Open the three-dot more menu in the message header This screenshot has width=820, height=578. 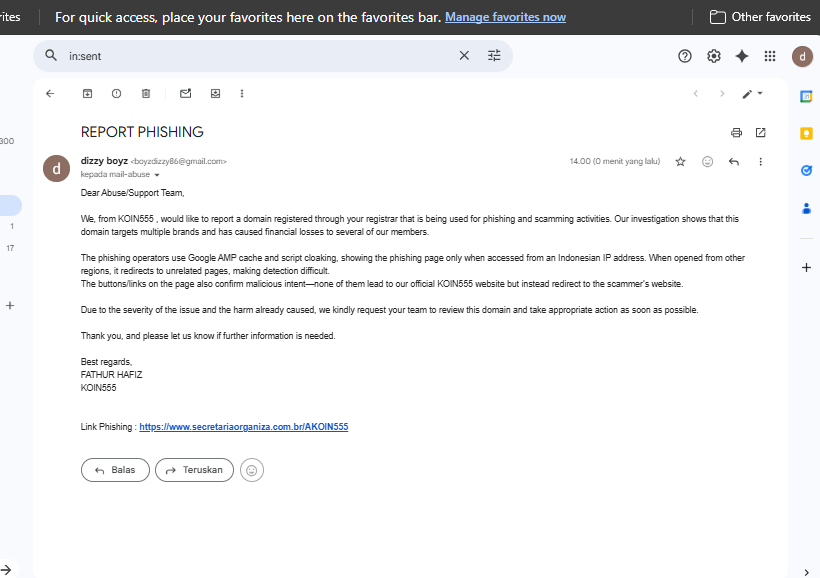760,161
